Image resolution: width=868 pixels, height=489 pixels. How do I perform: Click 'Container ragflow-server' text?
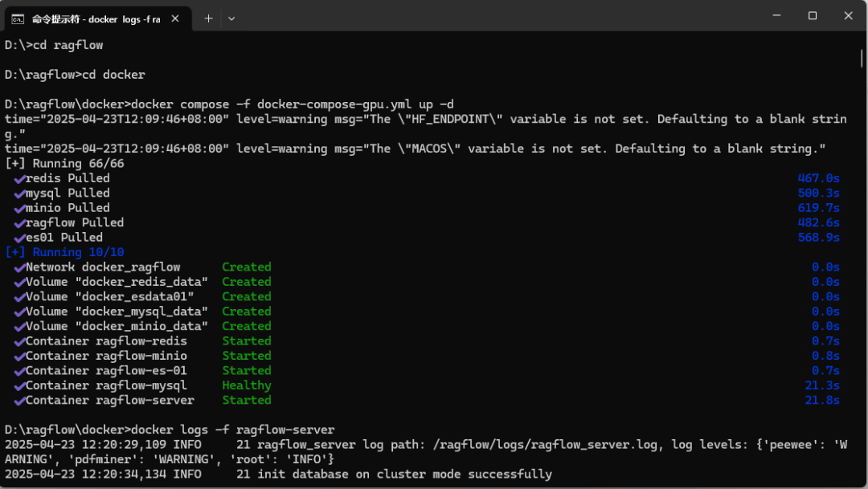(x=109, y=401)
